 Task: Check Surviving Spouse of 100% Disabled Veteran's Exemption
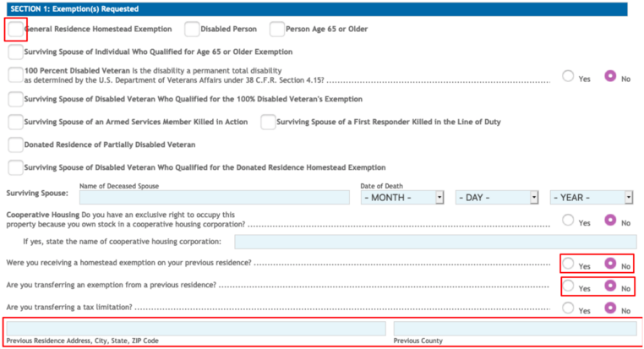(15, 99)
